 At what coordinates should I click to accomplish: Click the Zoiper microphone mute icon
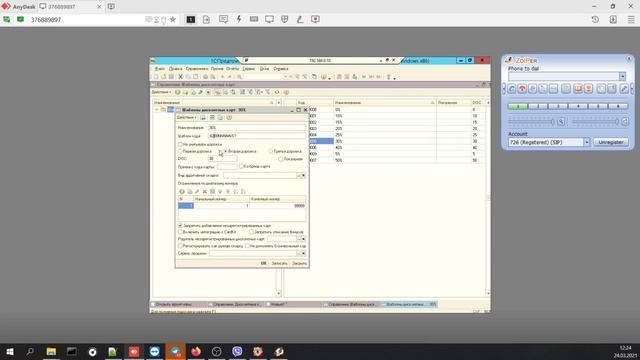[561, 121]
